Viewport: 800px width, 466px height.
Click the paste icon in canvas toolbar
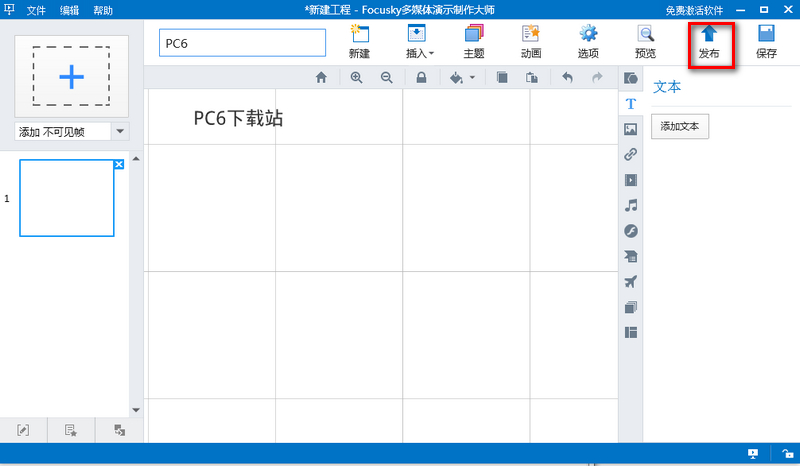[532, 78]
